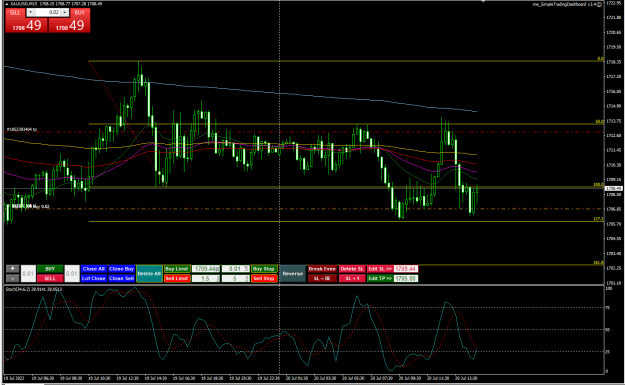The width and height of the screenshot is (625, 385).
Task: Click the one-click BUY price button
Action: click(69, 26)
